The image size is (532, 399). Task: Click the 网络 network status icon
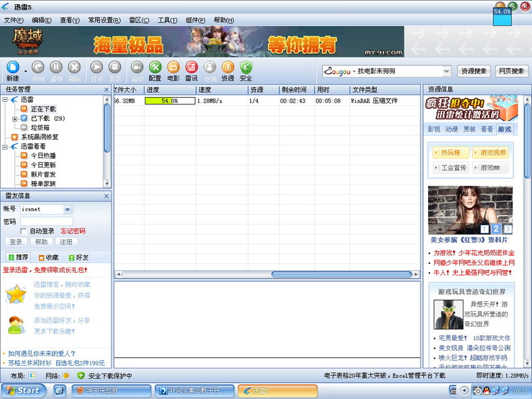click(66, 375)
